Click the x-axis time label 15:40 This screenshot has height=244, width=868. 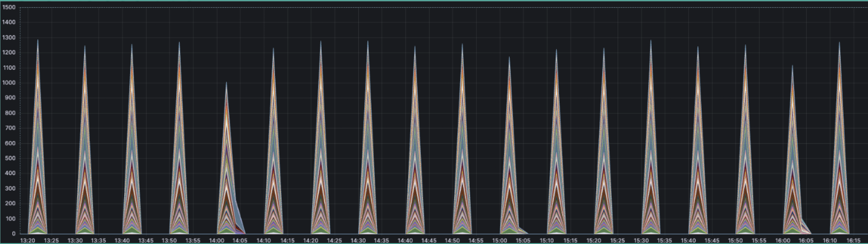(x=688, y=240)
